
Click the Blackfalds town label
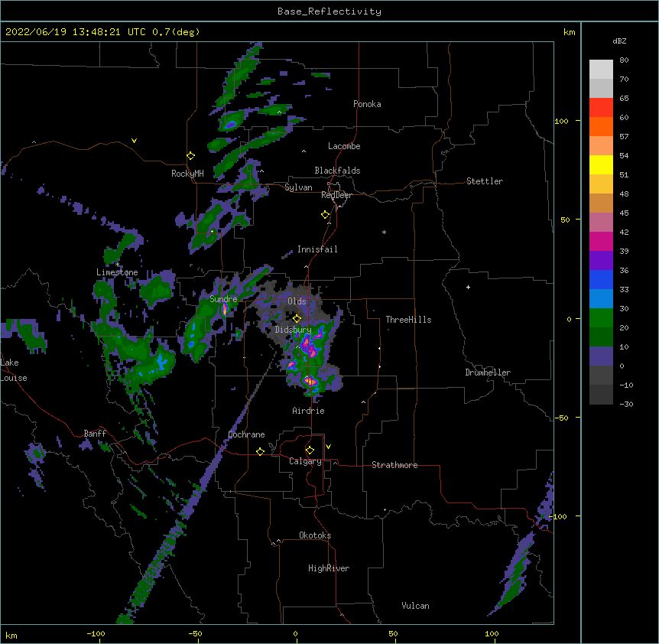coord(337,171)
